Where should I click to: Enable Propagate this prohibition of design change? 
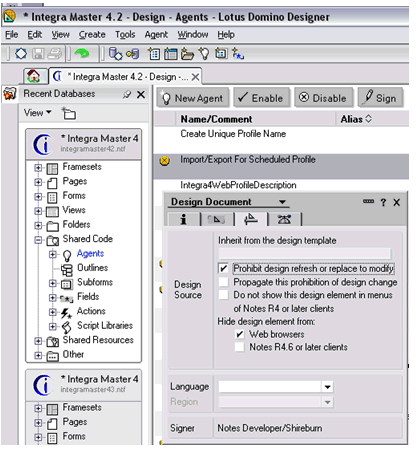[x=223, y=282]
